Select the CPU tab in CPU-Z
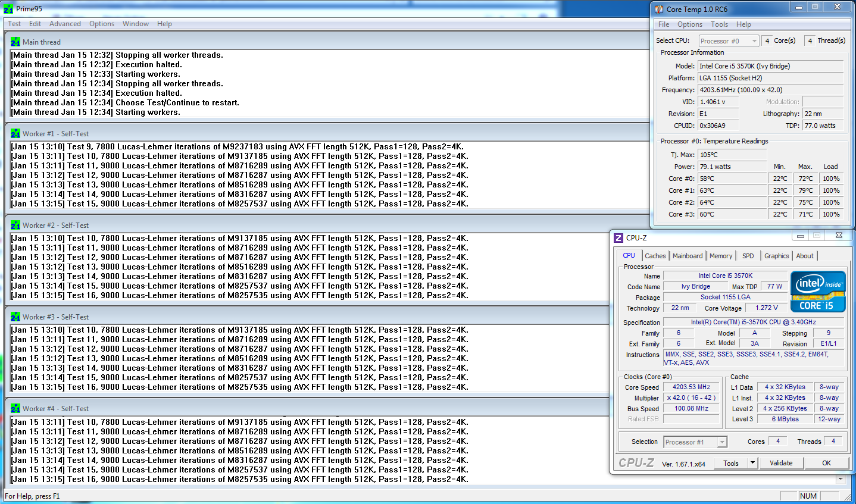 [x=629, y=255]
